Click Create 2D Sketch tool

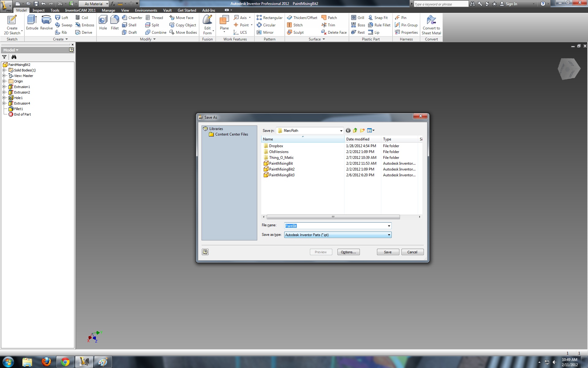pos(12,25)
